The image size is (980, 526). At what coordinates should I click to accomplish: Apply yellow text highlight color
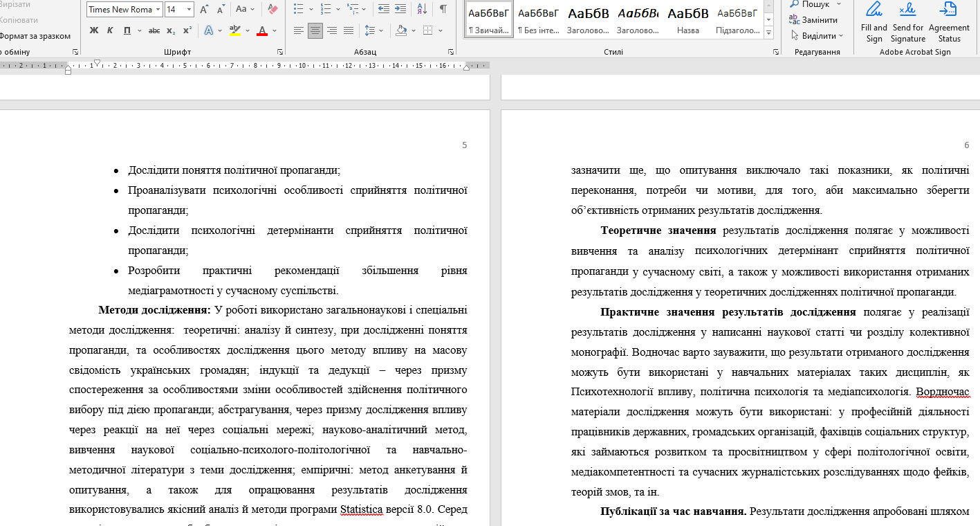click(234, 30)
